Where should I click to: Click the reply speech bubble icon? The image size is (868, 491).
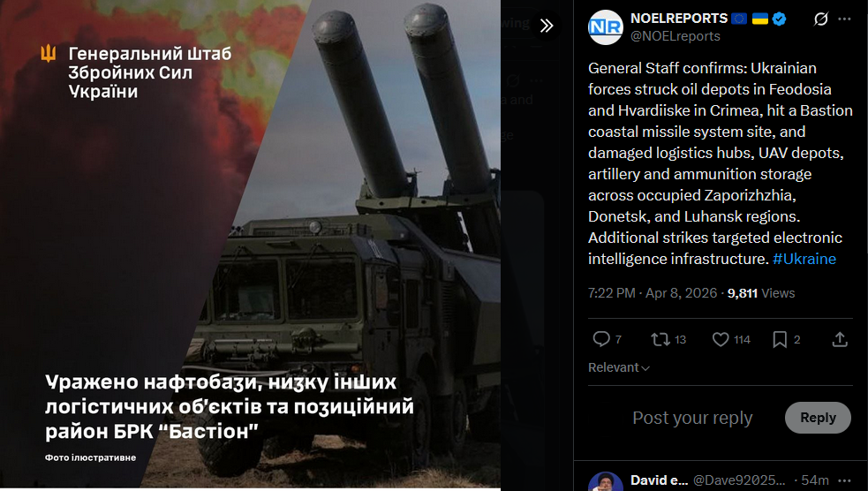(x=601, y=339)
